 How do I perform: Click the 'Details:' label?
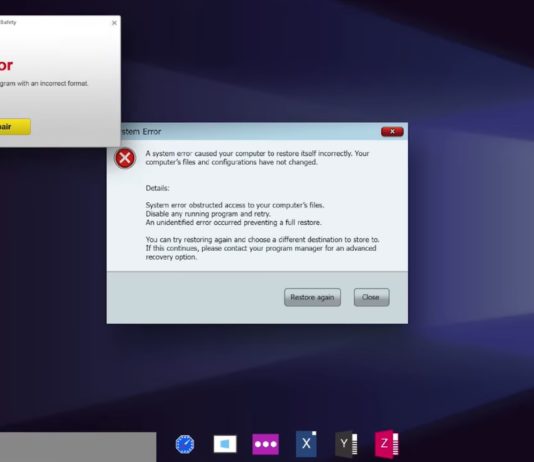[x=157, y=188]
